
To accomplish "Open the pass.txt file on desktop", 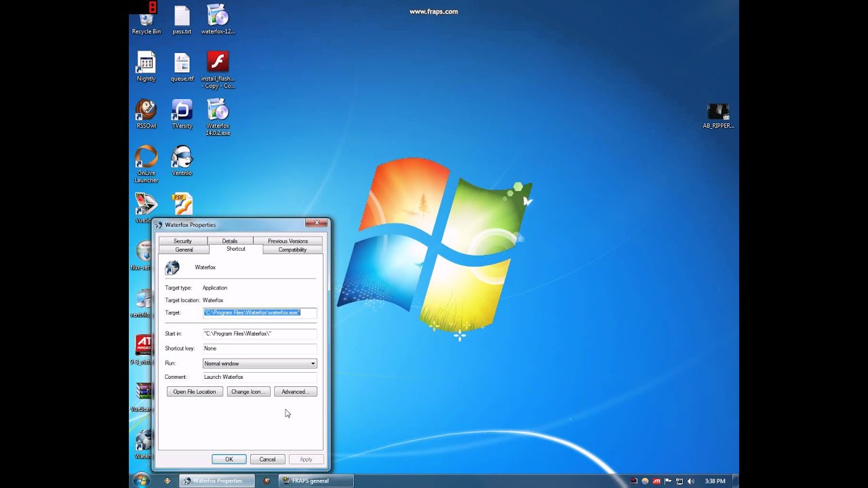I will (x=182, y=19).
